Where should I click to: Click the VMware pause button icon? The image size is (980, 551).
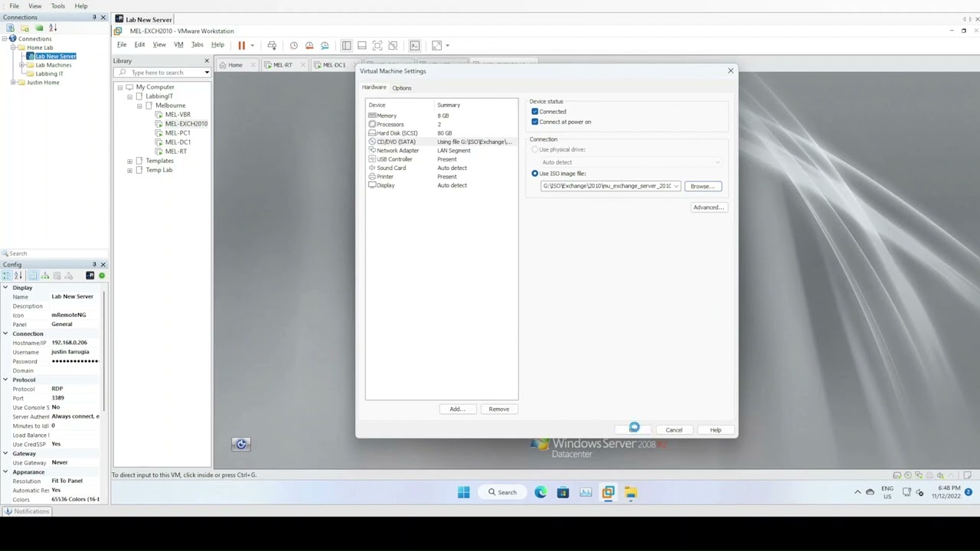pyautogui.click(x=241, y=45)
